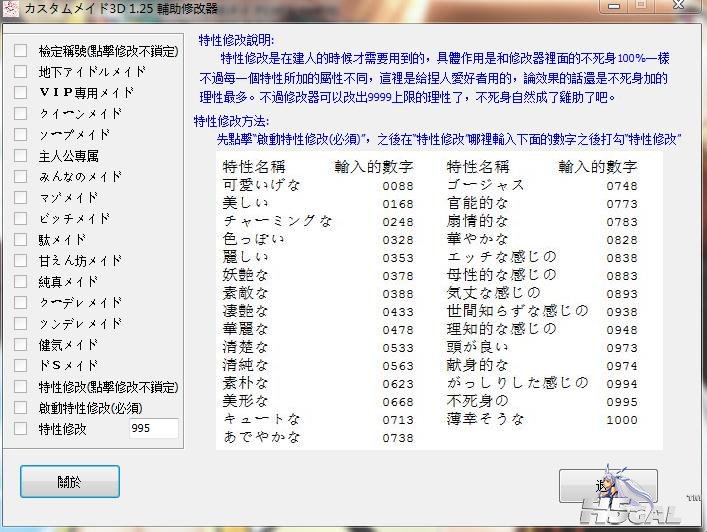
Task: Tick the 特性修改 checkbox beside number field
Action: 20,428
